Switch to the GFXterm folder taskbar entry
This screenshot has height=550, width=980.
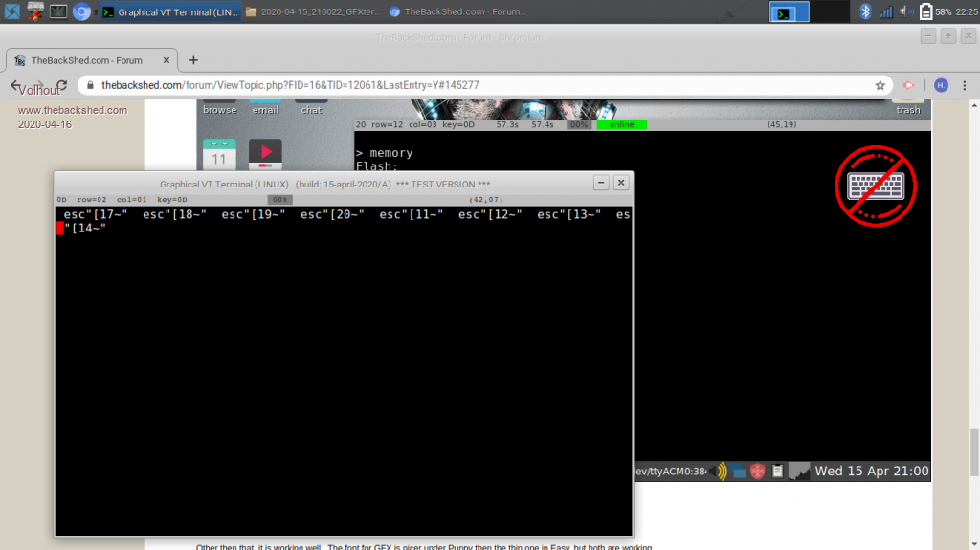point(311,12)
